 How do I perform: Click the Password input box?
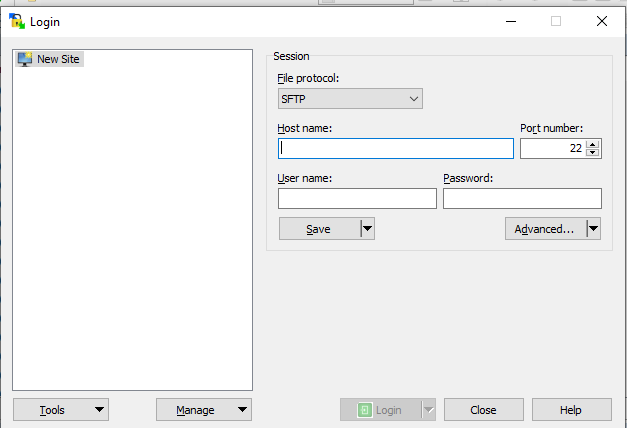coord(522,198)
